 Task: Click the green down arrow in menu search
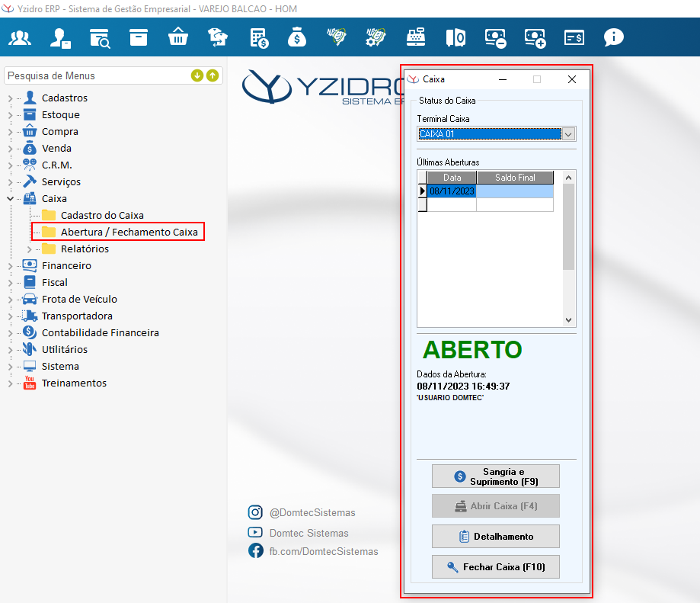[197, 75]
